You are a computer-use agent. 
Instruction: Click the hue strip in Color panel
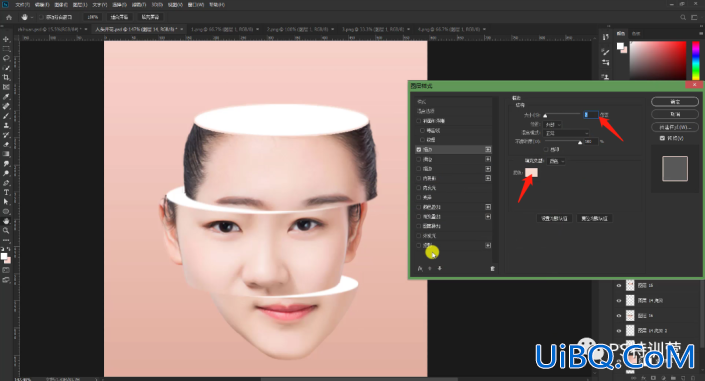pos(696,61)
